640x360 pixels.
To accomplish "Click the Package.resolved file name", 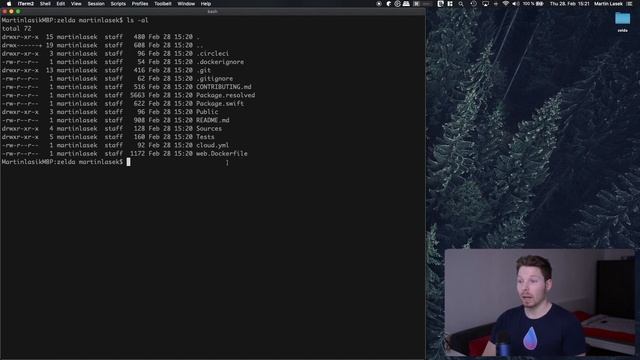I will coord(225,95).
